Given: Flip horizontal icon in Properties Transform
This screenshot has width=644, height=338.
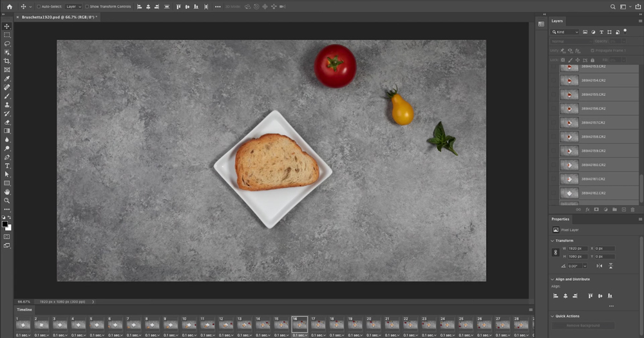Looking at the screenshot, I should tap(599, 266).
